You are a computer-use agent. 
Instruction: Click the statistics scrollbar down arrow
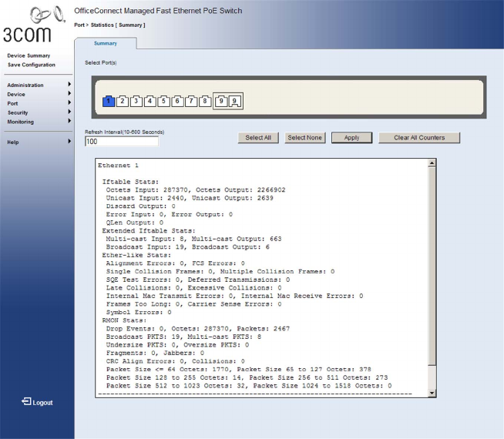pos(432,393)
